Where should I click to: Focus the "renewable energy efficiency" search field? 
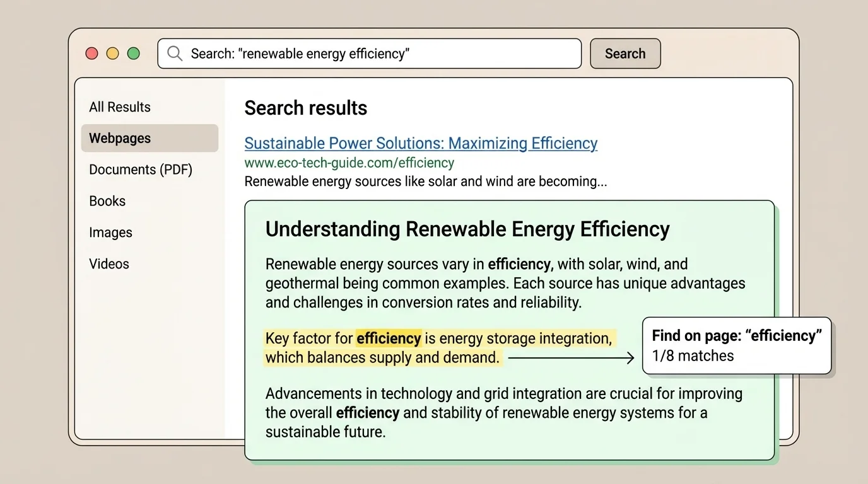click(378, 54)
